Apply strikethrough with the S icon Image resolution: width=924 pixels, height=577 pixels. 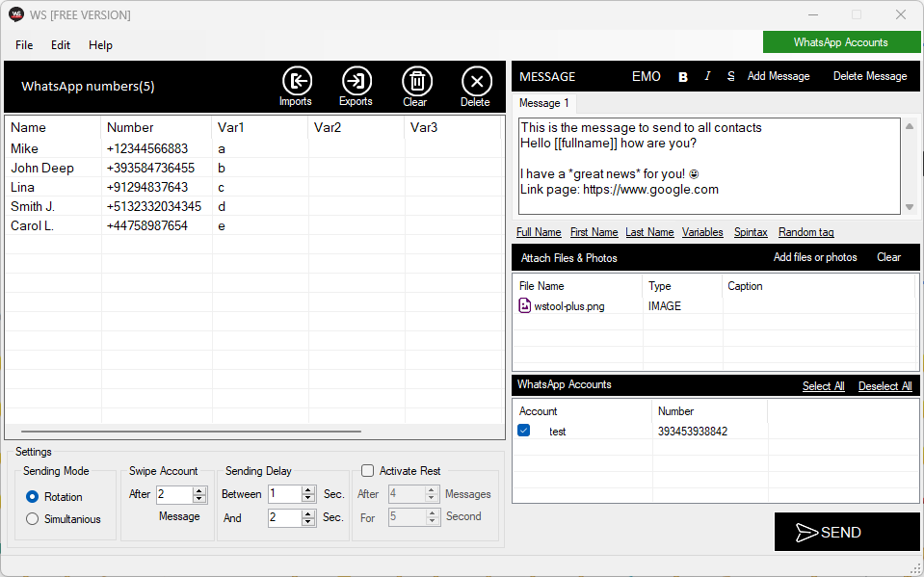(x=730, y=76)
